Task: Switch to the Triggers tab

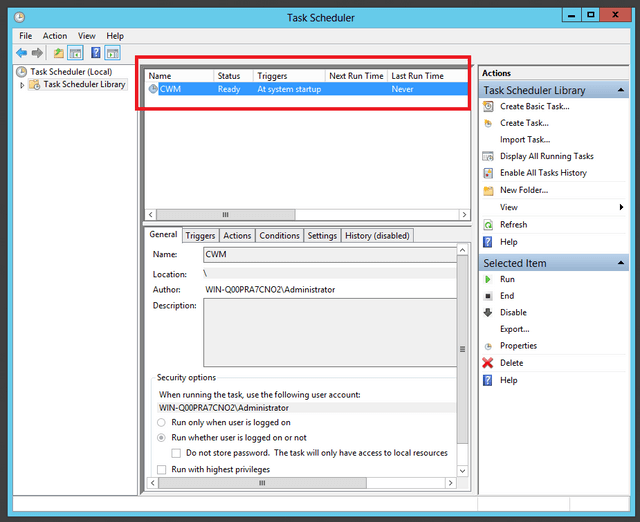Action: [x=200, y=236]
